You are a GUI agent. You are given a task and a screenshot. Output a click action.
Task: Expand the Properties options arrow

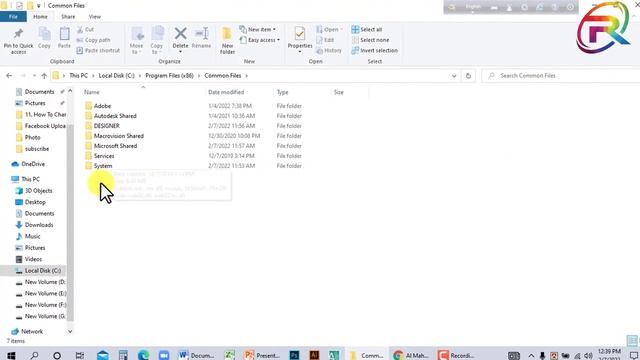300,52
